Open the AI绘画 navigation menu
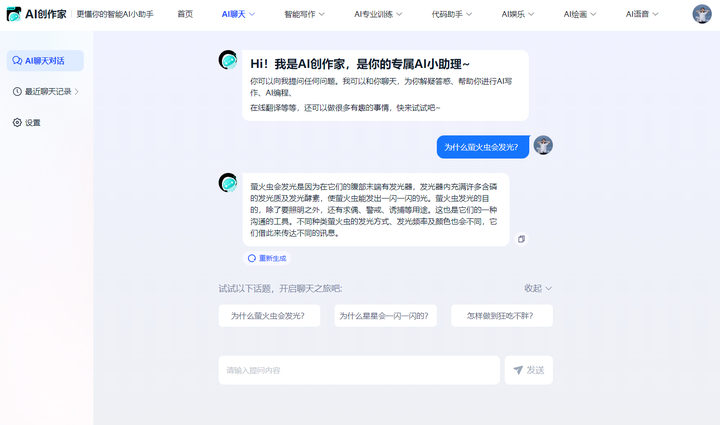The width and height of the screenshot is (720, 425). click(579, 14)
